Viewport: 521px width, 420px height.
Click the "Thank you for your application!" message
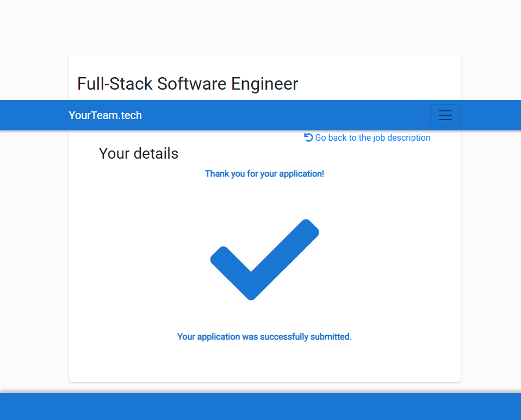pos(264,174)
